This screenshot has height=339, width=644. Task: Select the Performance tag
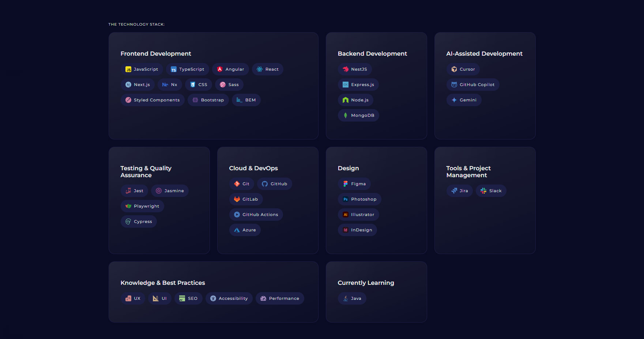point(280,298)
